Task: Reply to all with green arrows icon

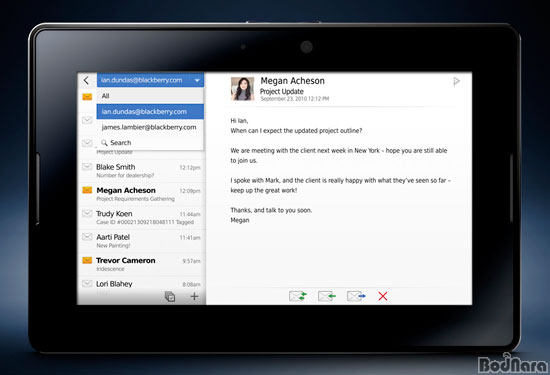Action: pos(298,296)
